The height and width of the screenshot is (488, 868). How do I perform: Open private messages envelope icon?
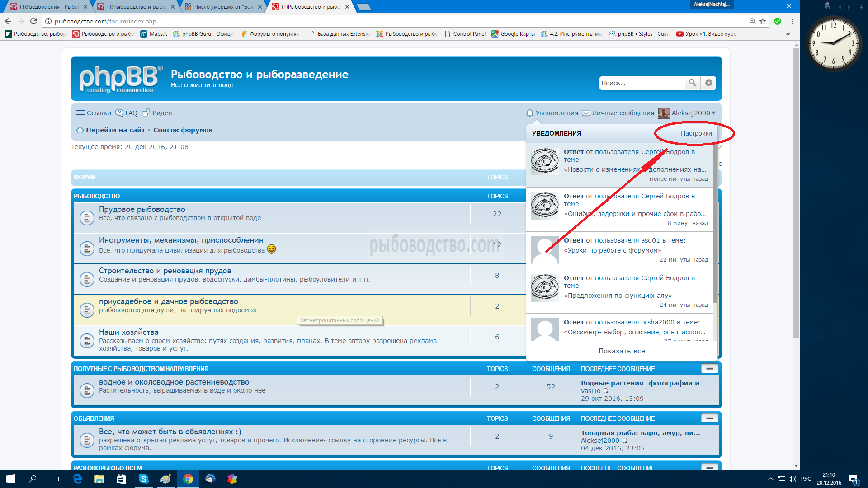coord(586,113)
